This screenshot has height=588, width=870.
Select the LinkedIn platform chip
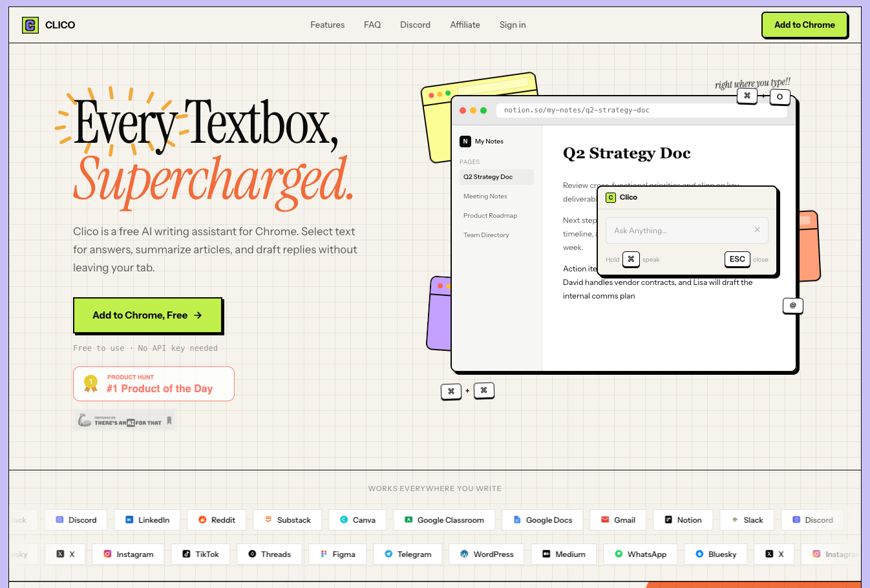pyautogui.click(x=147, y=520)
